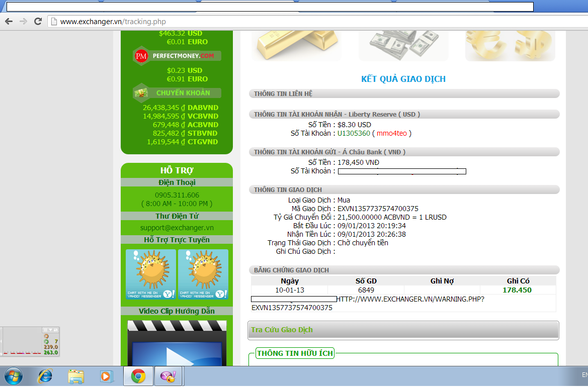The width and height of the screenshot is (588, 387).
Task: Click the THÔNG TIN HỮU ÍCH heading
Action: click(x=295, y=353)
